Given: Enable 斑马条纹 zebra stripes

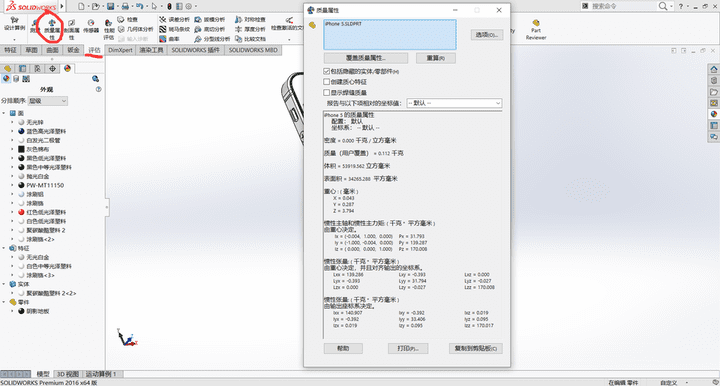Looking at the screenshot, I should point(174,29).
